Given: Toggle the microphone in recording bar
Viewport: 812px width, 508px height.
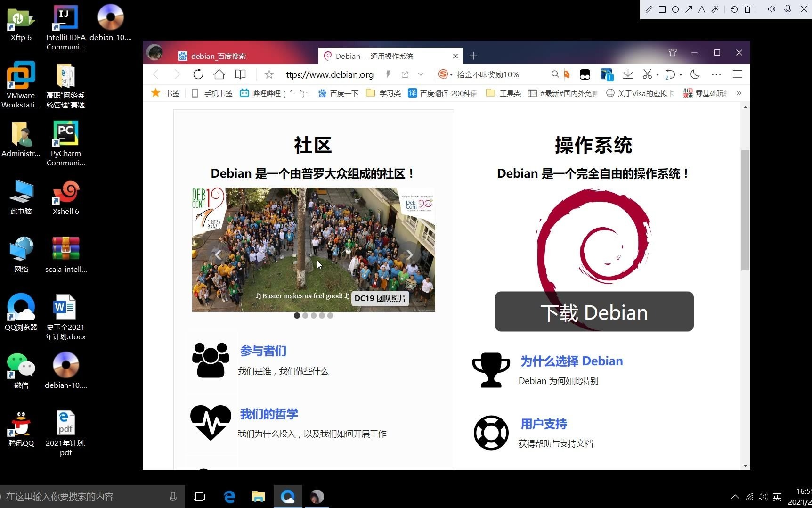Looking at the screenshot, I should click(788, 9).
